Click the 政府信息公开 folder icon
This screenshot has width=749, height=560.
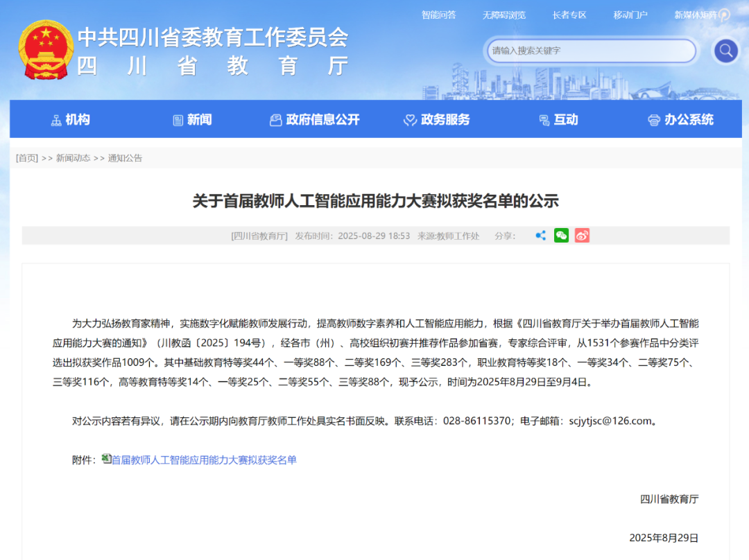275,121
